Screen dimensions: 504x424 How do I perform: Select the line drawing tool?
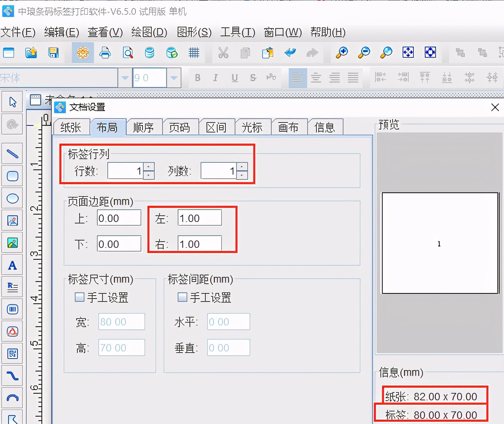pyautogui.click(x=12, y=153)
